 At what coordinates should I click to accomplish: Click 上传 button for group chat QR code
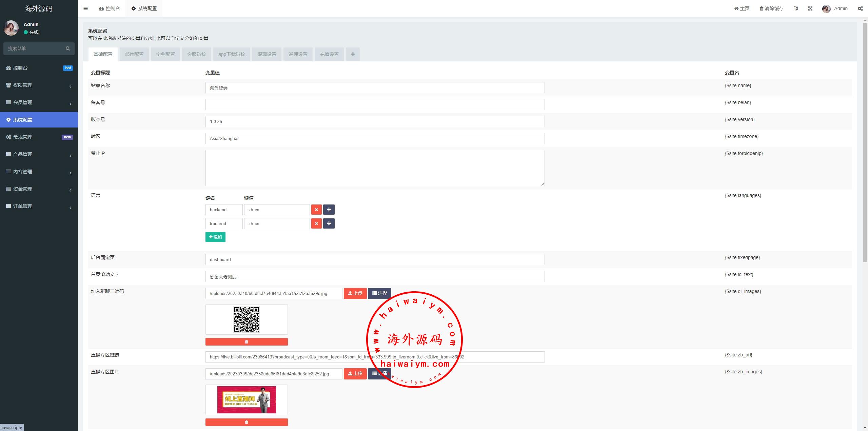pyautogui.click(x=355, y=293)
